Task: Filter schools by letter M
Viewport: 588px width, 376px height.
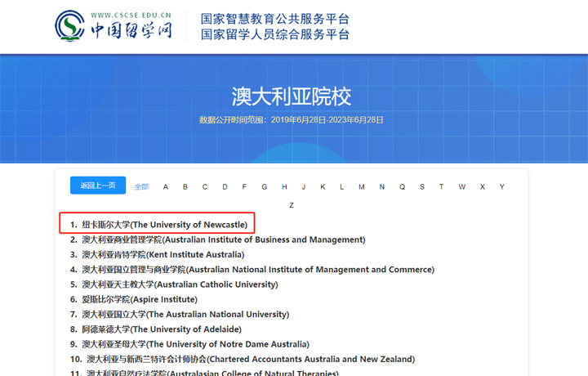Action: coord(362,187)
